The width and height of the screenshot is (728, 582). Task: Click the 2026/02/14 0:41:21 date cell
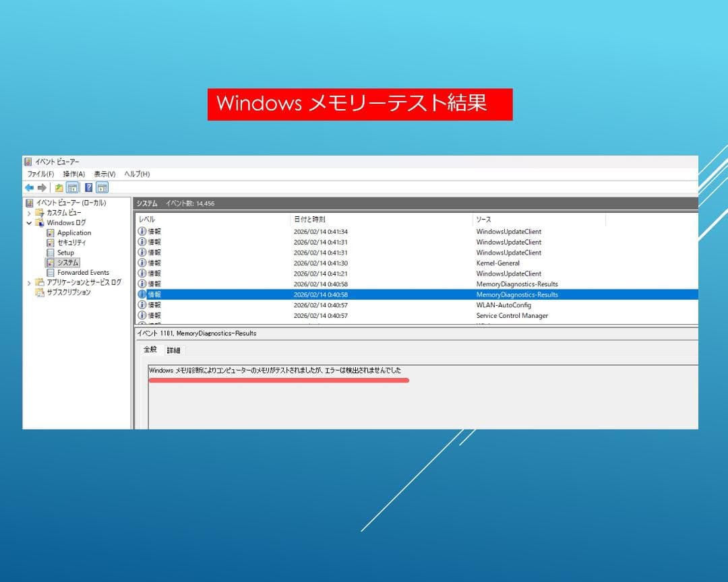pyautogui.click(x=320, y=274)
